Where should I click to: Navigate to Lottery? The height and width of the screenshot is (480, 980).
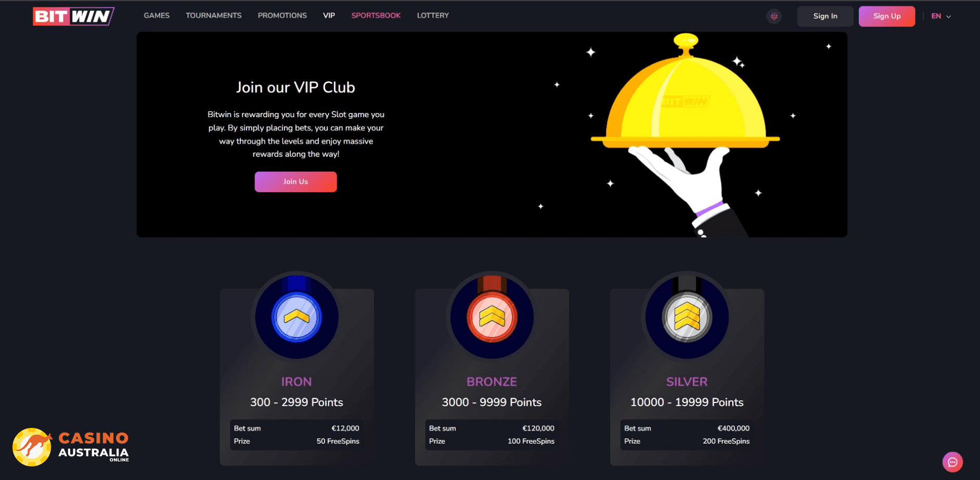[433, 16]
